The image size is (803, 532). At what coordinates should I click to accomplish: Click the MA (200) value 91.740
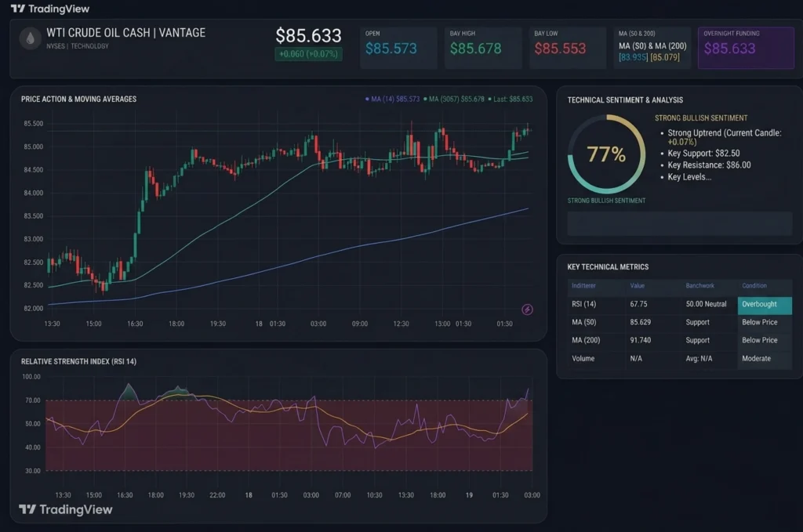[640, 340]
